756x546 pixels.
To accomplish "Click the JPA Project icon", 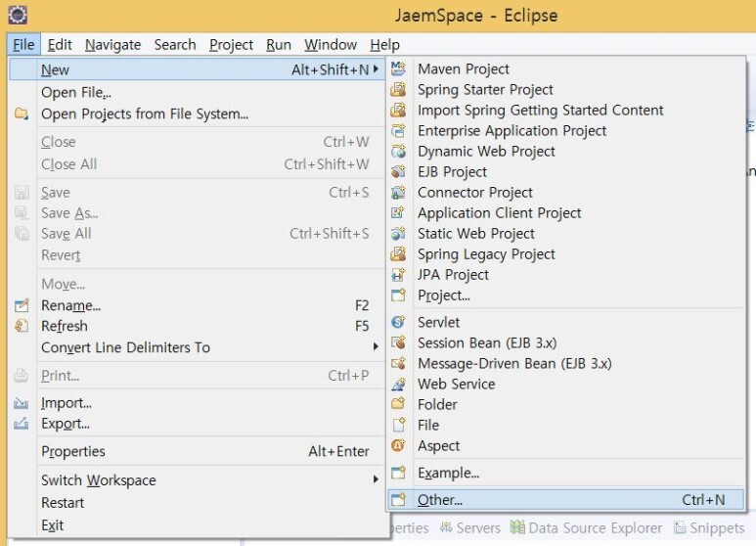I will 398,274.
